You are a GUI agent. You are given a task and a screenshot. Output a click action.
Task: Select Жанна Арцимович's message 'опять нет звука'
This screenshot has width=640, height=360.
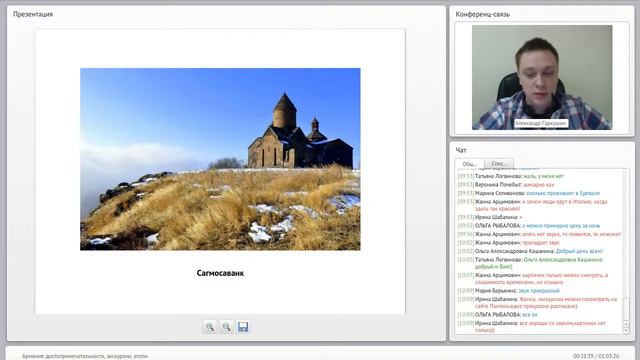pos(539,234)
